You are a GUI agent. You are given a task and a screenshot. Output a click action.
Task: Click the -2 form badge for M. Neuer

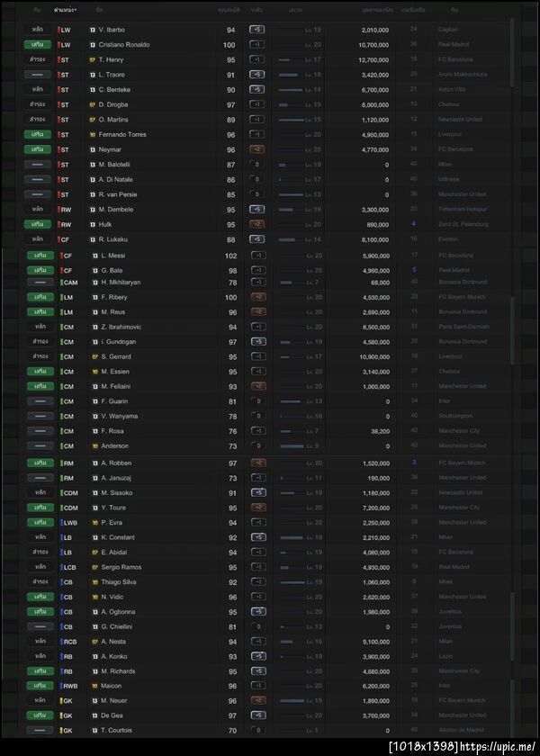[256, 700]
